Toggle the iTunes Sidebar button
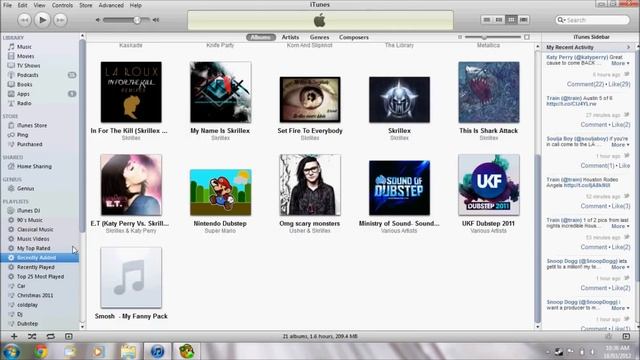The width and height of the screenshot is (640, 360). tap(626, 336)
